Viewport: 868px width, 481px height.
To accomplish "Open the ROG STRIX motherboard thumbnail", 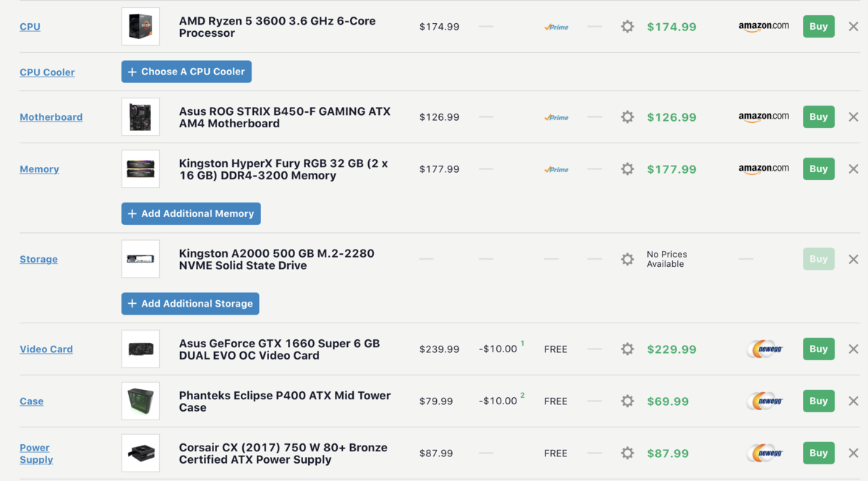I will coord(140,117).
